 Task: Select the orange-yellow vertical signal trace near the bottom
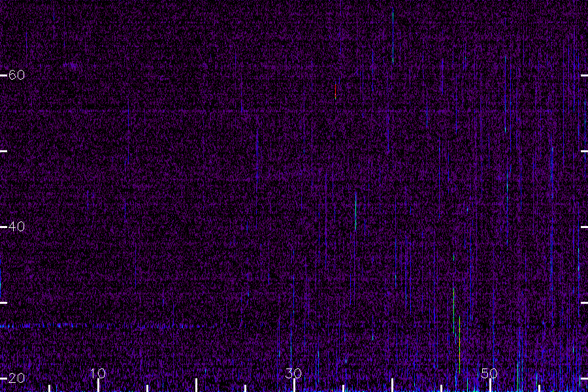pos(459,345)
